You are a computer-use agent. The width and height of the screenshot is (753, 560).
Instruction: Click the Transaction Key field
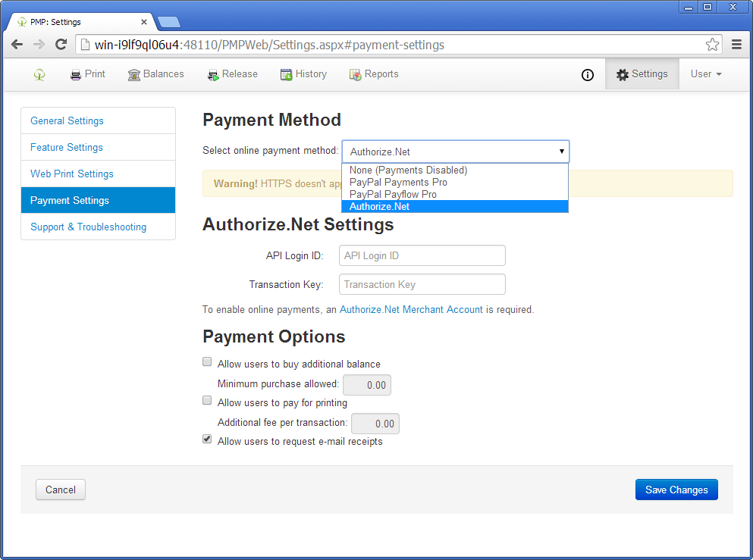pyautogui.click(x=422, y=284)
